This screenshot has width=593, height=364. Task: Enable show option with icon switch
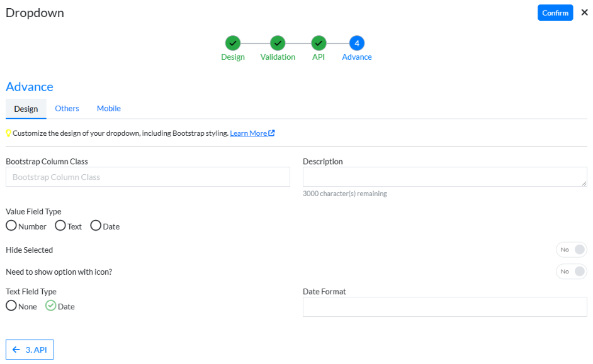point(571,272)
